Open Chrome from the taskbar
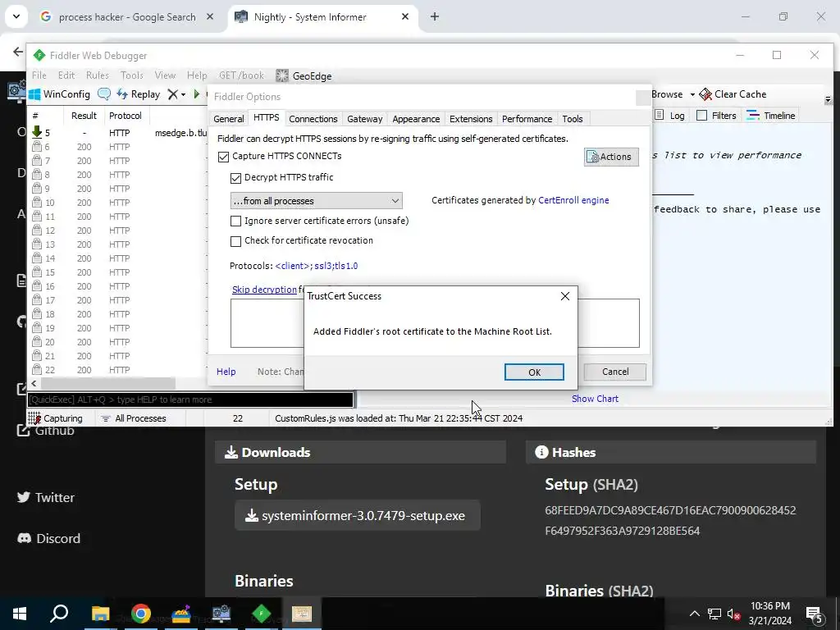Screen dimensions: 840x630 [141, 614]
